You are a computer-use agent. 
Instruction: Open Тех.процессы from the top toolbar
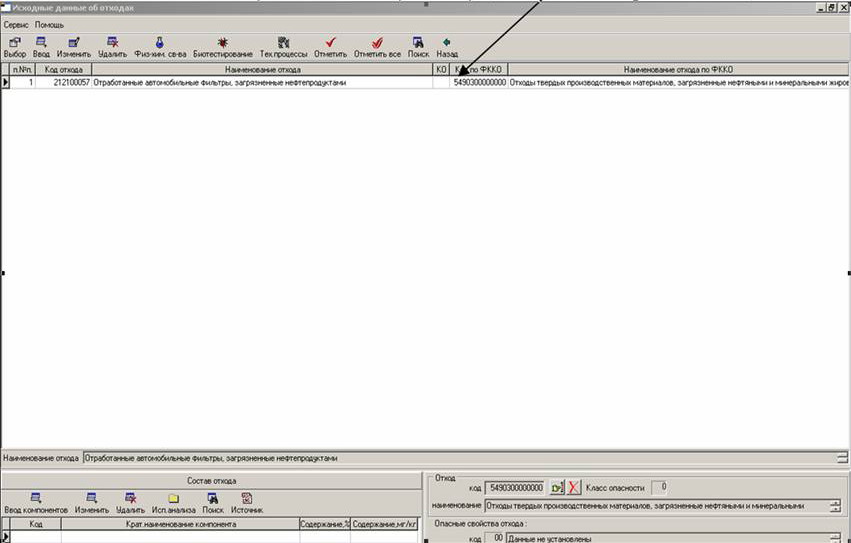pos(283,43)
